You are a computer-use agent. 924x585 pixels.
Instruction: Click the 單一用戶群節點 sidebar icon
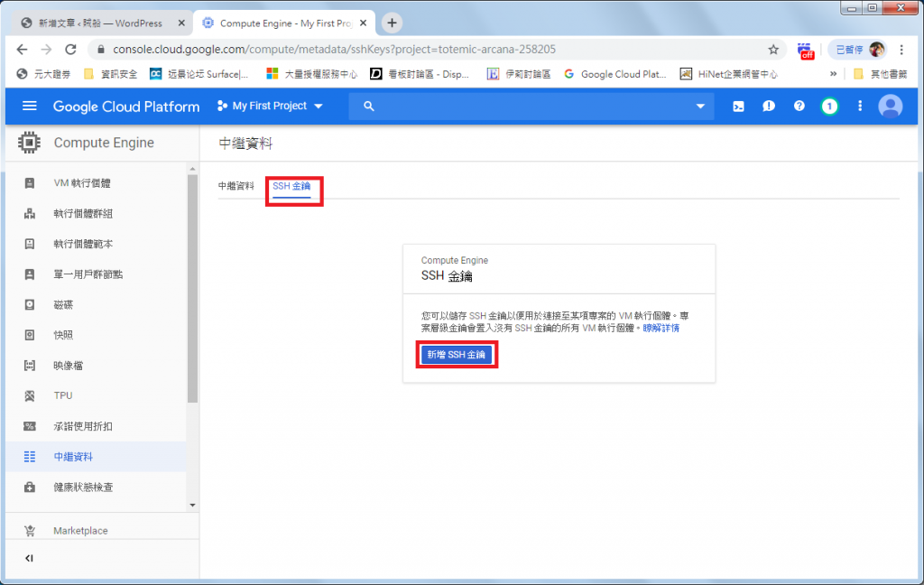30,274
